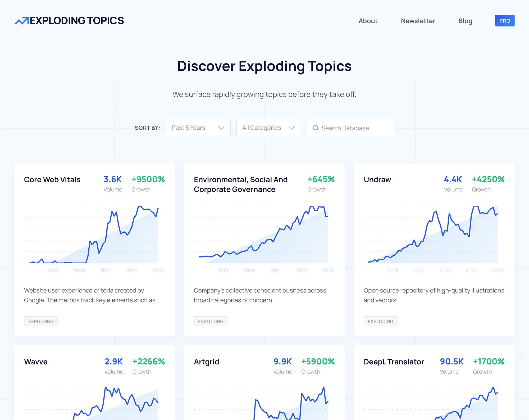Click the PRO button

click(505, 21)
